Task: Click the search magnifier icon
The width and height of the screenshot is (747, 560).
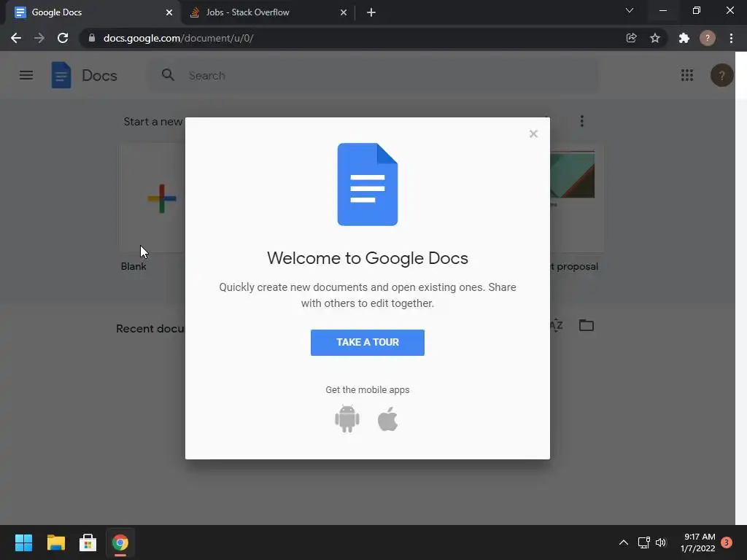Action: coord(168,75)
